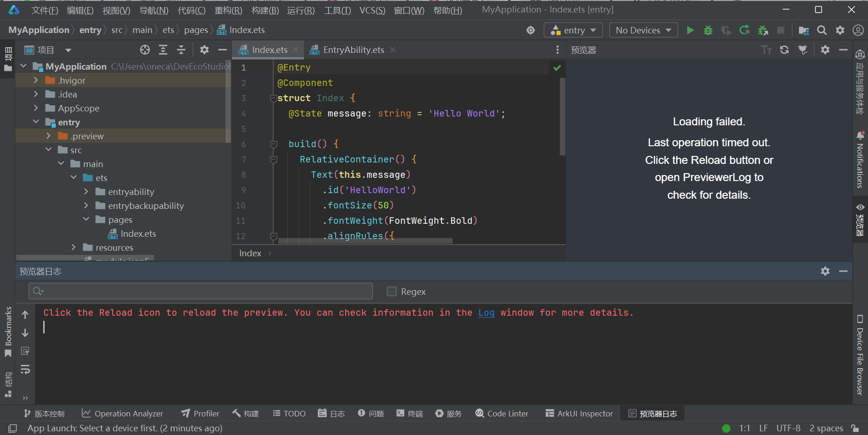Open the Code Linter tab
Screen dimensions: 868x435
[502, 414]
